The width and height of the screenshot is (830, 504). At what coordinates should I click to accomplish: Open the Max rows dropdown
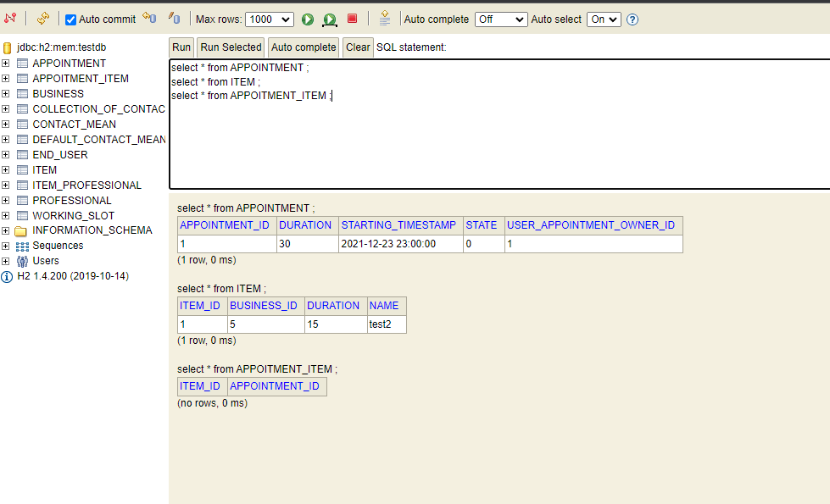pos(270,19)
